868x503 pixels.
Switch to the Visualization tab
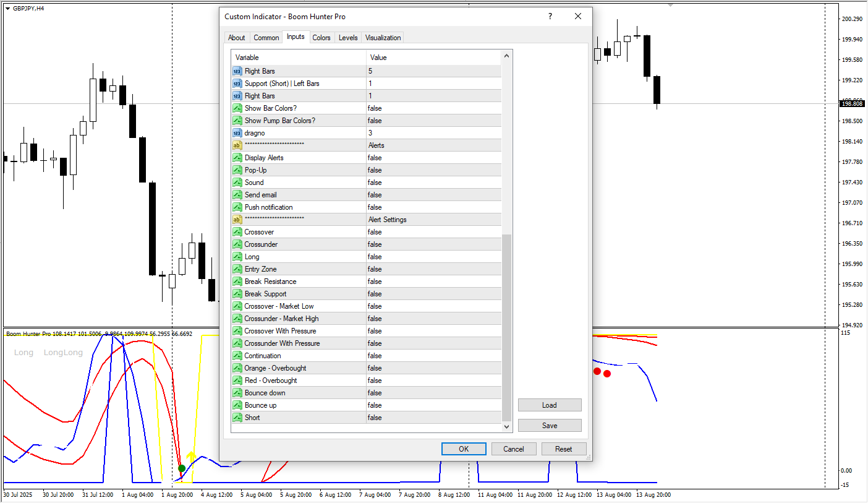coord(383,38)
